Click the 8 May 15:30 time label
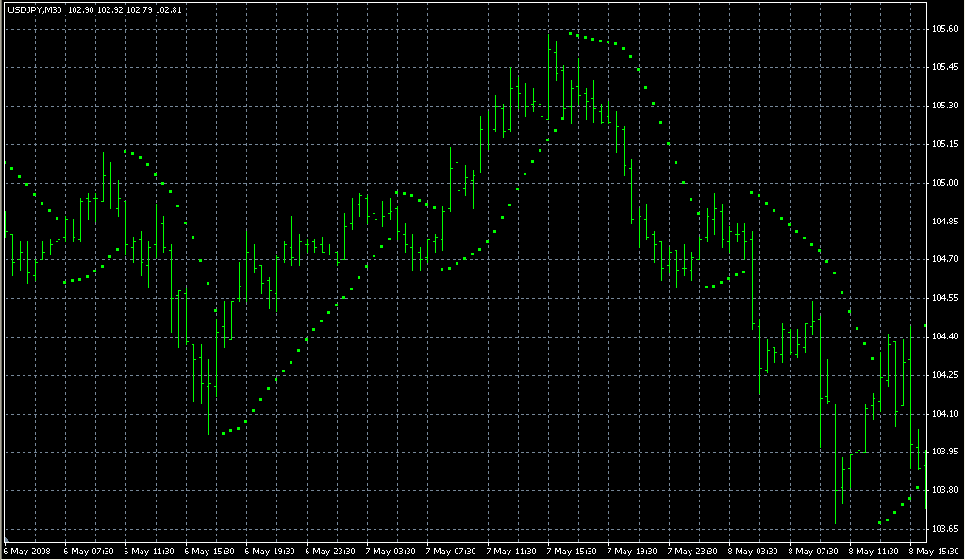The image size is (966, 560). [934, 551]
